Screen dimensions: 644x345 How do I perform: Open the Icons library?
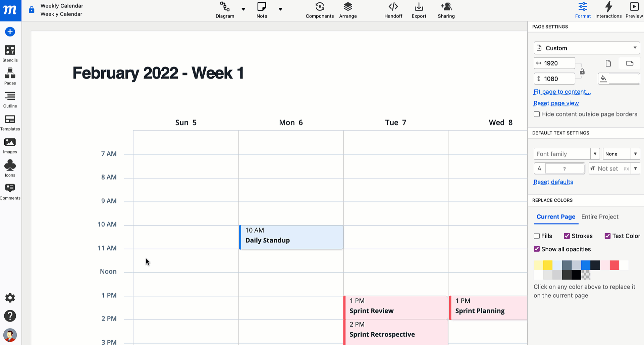[10, 168]
